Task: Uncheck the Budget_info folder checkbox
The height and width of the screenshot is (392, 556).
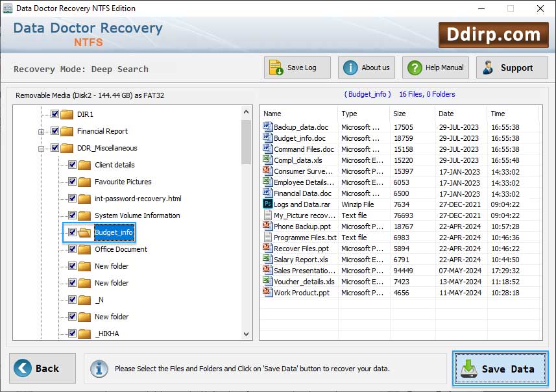Action: [x=72, y=232]
